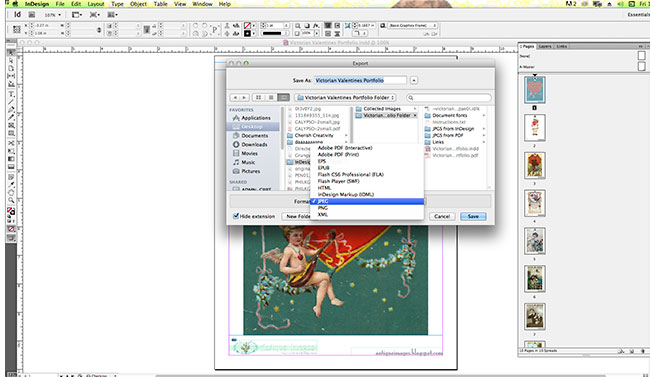Switch dialog to icon view
This screenshot has width=650, height=377.
(x=258, y=97)
